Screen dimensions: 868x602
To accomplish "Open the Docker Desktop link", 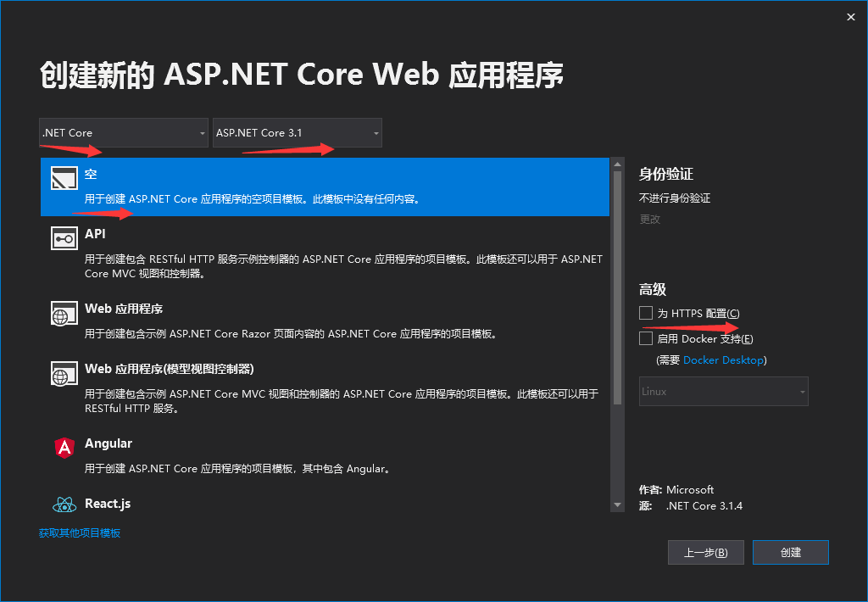I will point(724,360).
